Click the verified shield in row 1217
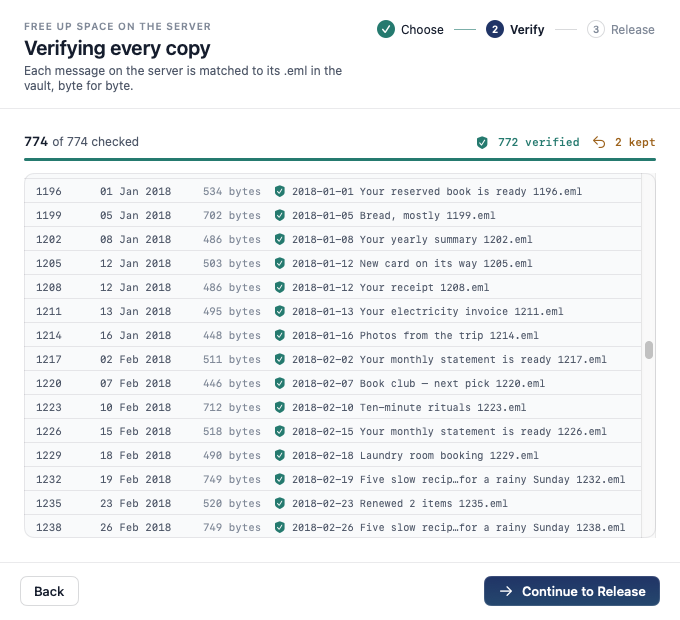Screen dimensions: 680x620 coord(280,359)
